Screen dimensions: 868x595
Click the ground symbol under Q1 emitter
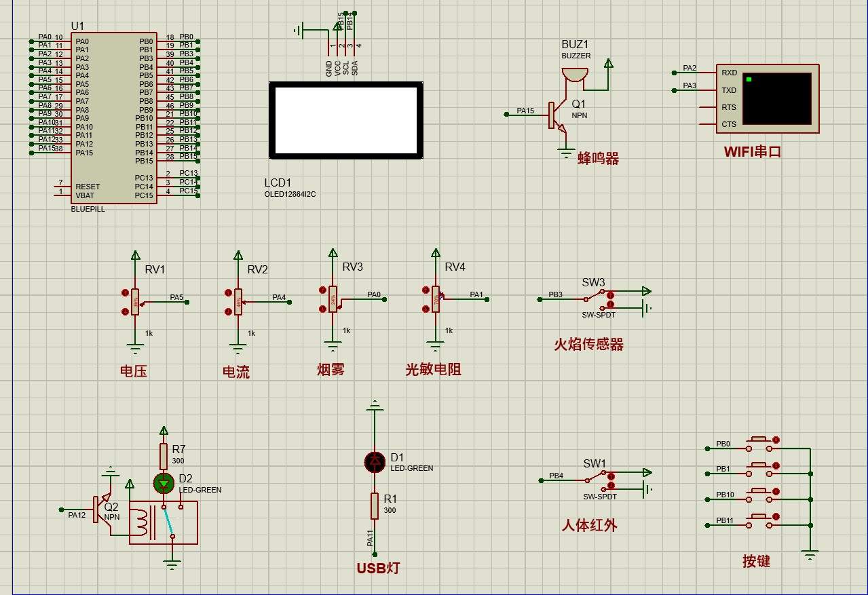[565, 153]
